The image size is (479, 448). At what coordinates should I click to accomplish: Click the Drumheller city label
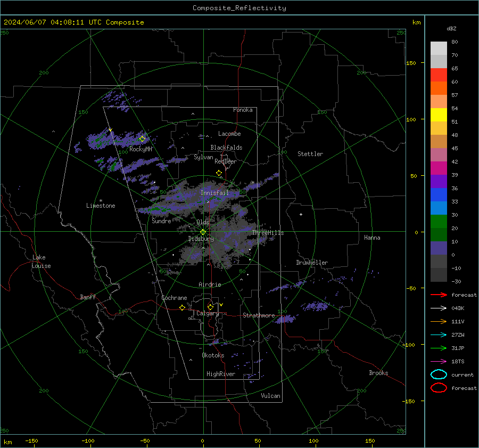click(312, 263)
